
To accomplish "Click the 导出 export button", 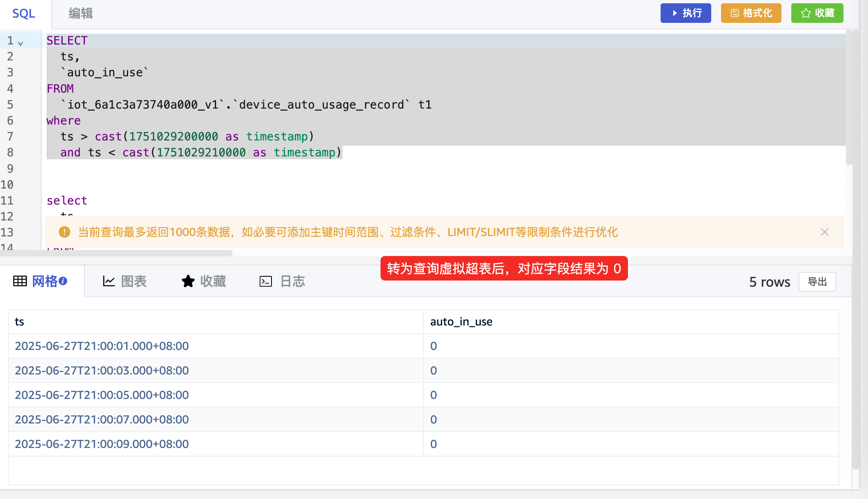I will click(x=817, y=282).
